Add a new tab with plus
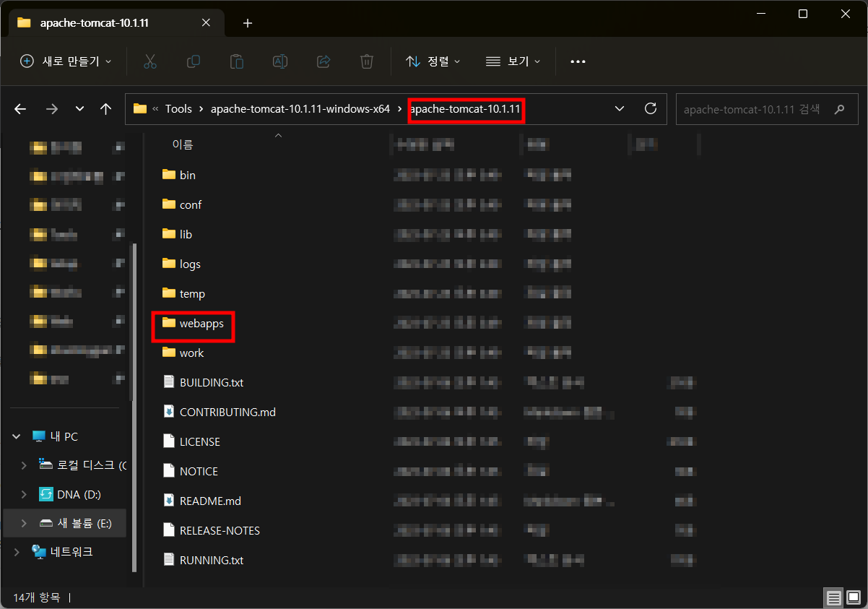868x609 pixels. (x=248, y=23)
